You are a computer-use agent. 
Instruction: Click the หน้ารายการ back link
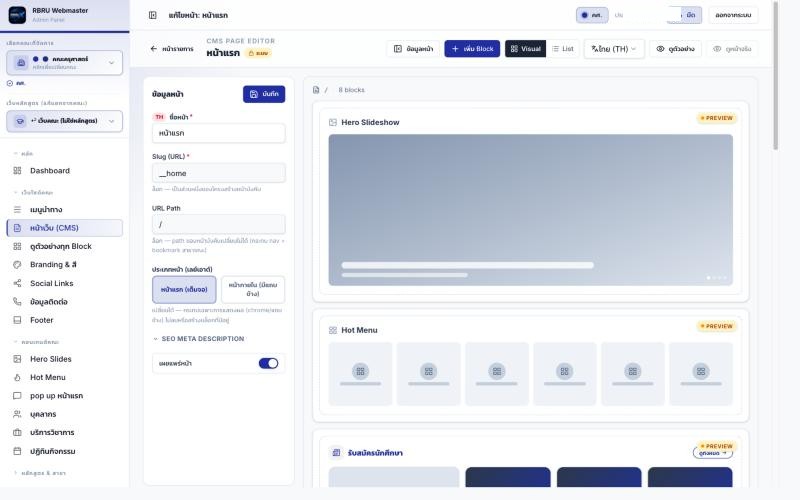172,49
